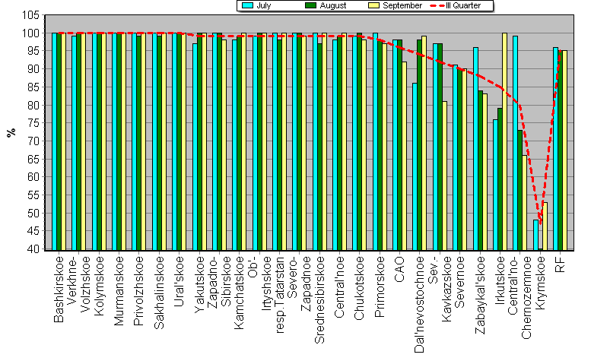This screenshot has height=364, width=591.
Task: Click the 'Yakutskoe' axis label
Action: tap(199, 284)
